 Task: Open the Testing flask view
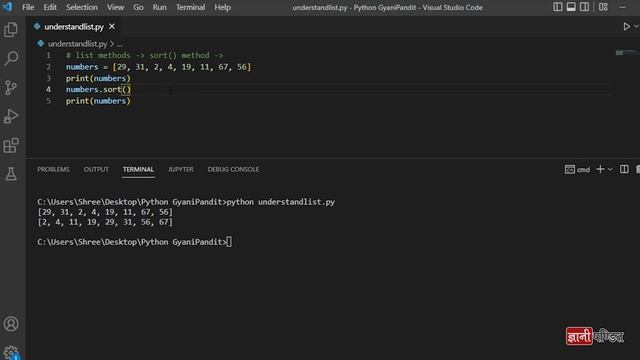click(x=11, y=174)
